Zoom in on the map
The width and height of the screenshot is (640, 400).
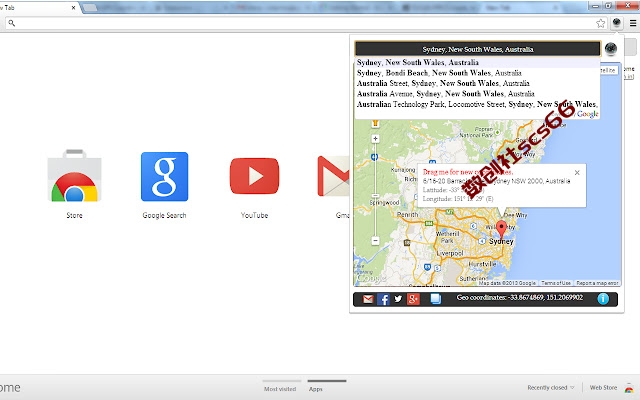pos(376,139)
